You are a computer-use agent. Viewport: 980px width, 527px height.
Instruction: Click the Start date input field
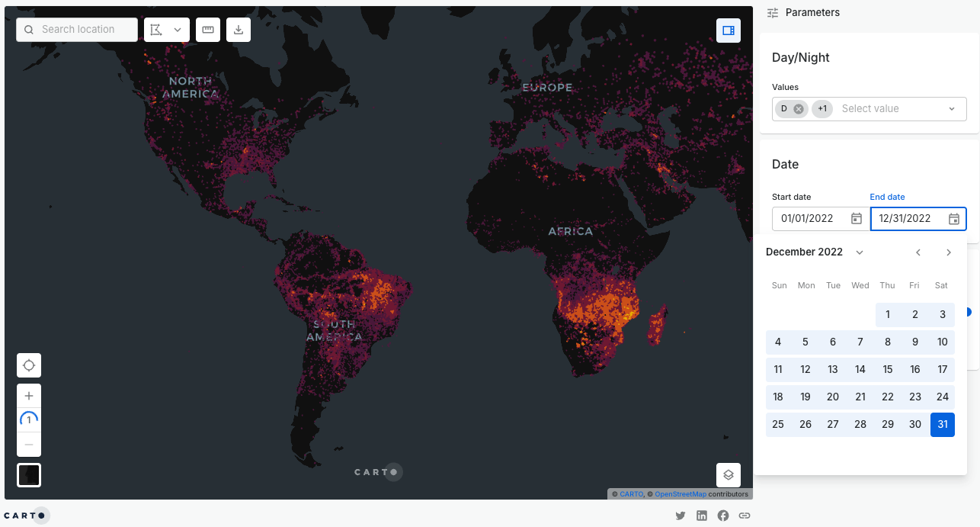pyautogui.click(x=809, y=219)
